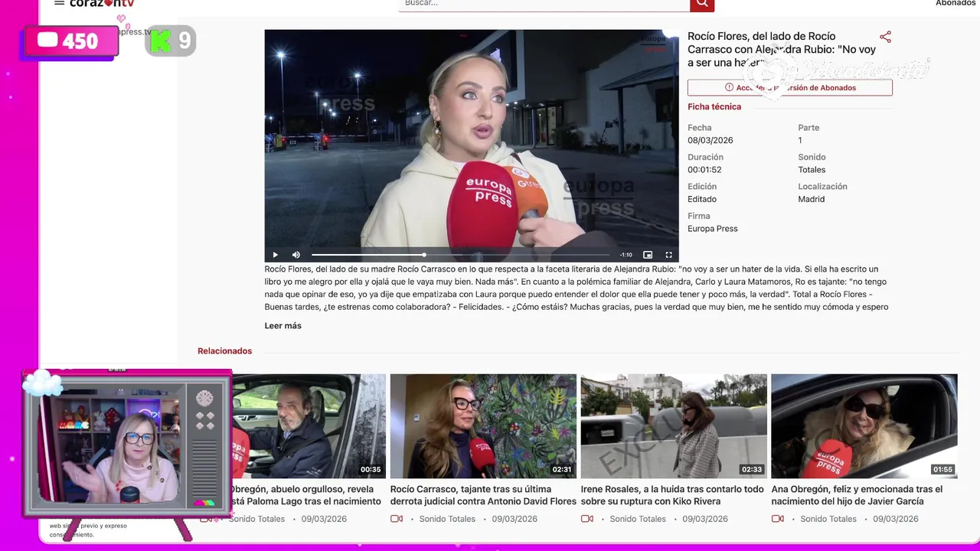This screenshot has height=551, width=980.
Task: Play the video with the play button
Action: tap(276, 255)
